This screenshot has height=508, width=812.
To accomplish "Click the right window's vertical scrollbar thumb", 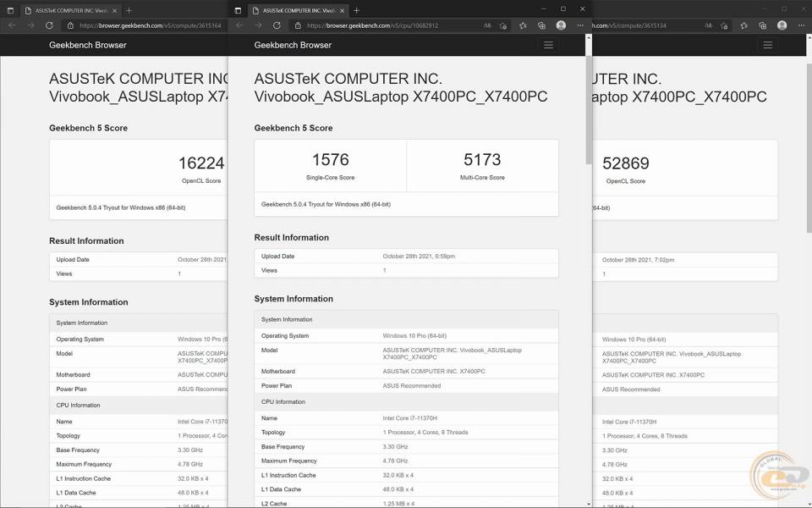I will [809, 147].
